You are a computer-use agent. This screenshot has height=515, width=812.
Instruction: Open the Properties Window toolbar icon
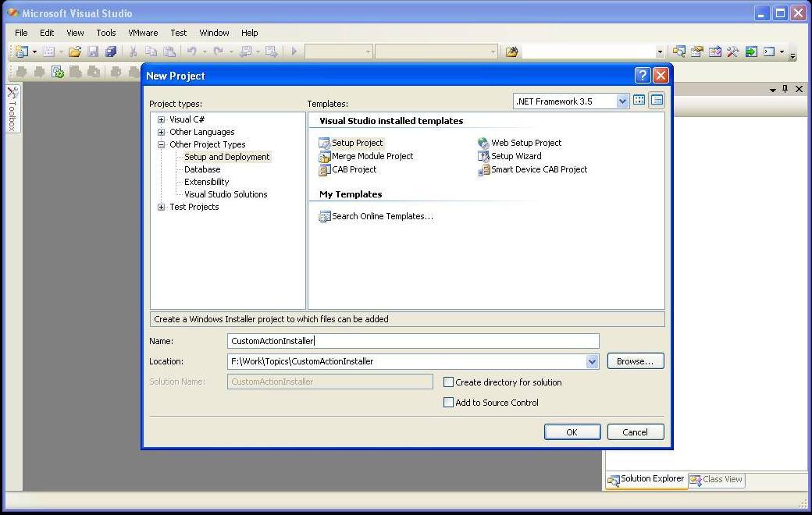(697, 51)
